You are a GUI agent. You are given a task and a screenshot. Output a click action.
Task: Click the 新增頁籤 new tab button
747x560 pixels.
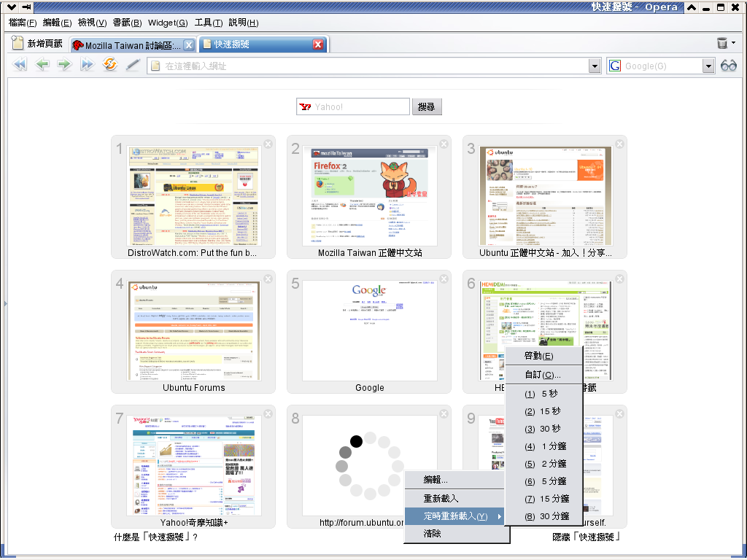[x=37, y=43]
